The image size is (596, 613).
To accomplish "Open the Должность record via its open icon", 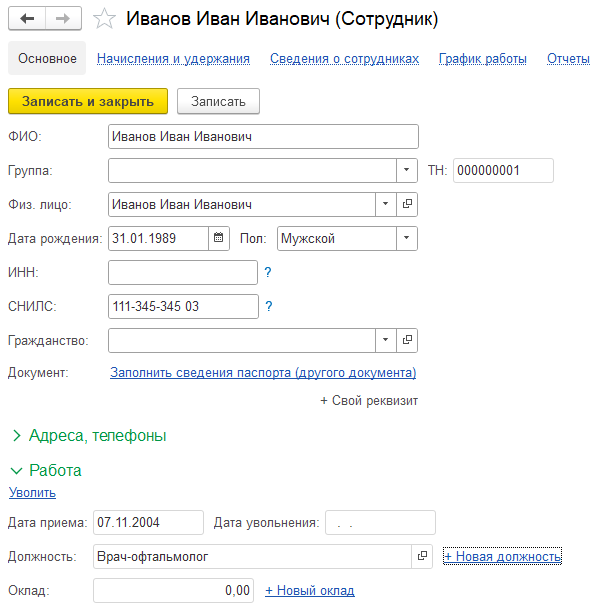I will [422, 556].
